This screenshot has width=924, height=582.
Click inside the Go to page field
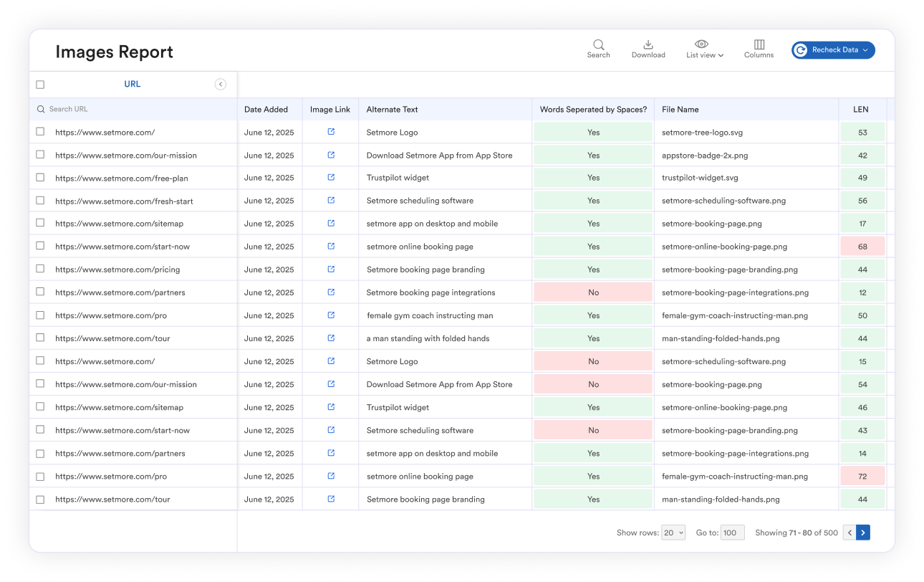click(x=732, y=533)
